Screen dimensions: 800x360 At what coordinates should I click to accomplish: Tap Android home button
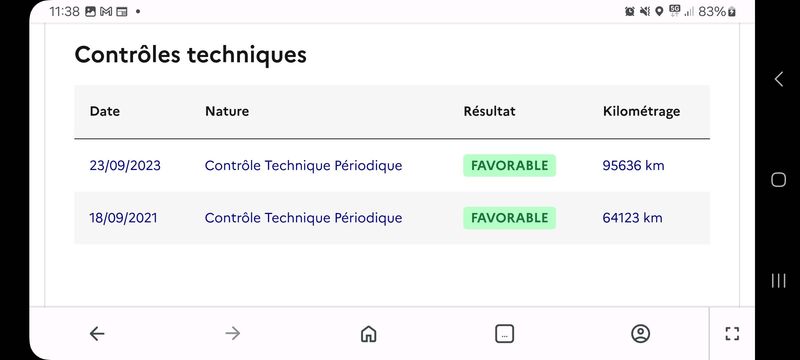click(779, 179)
